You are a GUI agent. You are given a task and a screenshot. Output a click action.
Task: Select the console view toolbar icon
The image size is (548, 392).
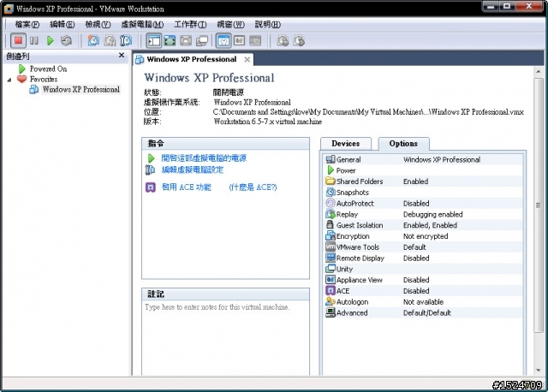[x=255, y=41]
